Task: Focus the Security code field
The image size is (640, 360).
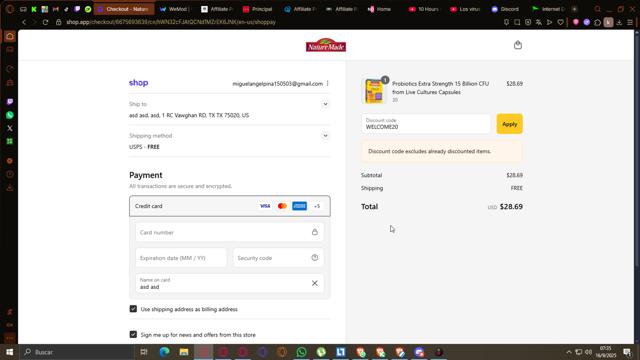Action: 278,258
